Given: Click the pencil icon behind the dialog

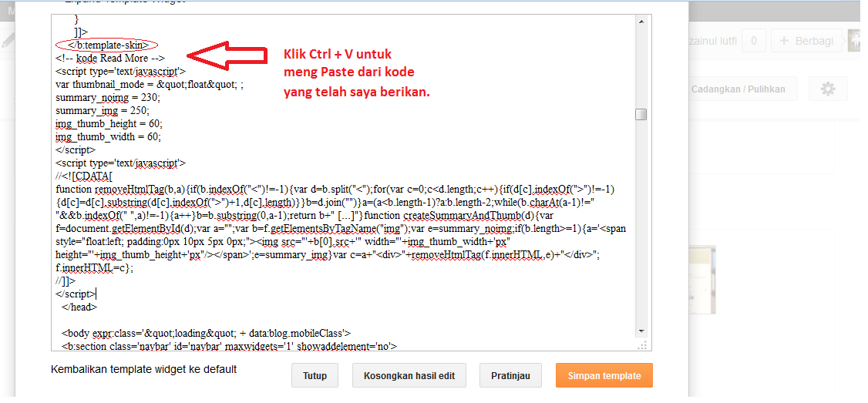Looking at the screenshot, I should point(8,41).
